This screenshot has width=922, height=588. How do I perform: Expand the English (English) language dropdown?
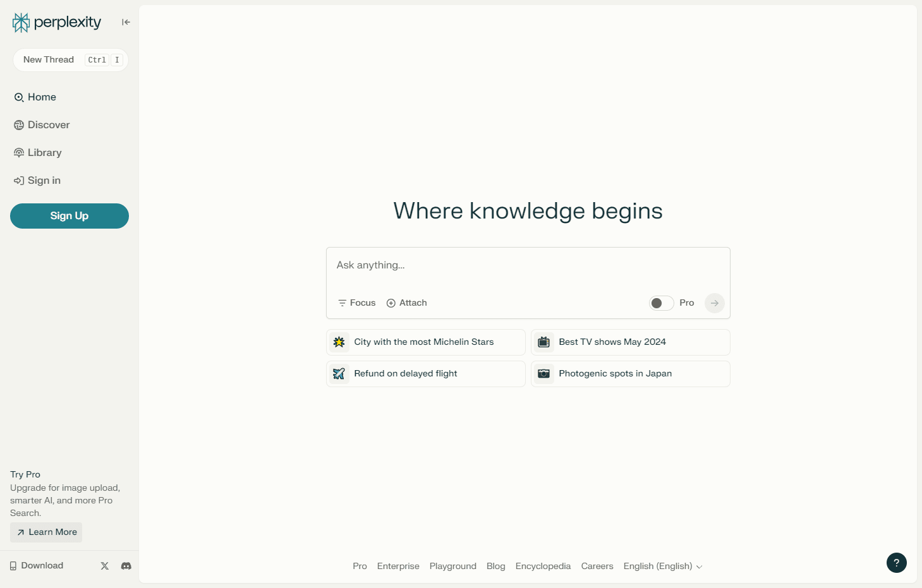pos(663,567)
